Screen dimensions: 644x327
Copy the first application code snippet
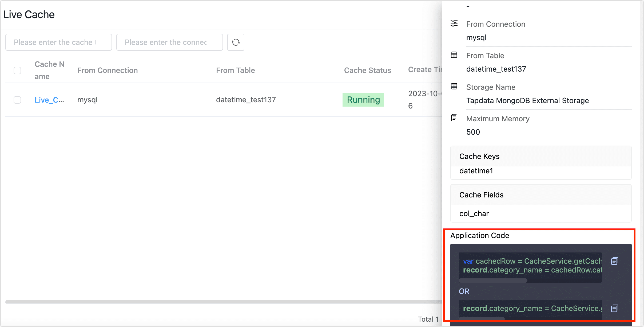coord(614,261)
